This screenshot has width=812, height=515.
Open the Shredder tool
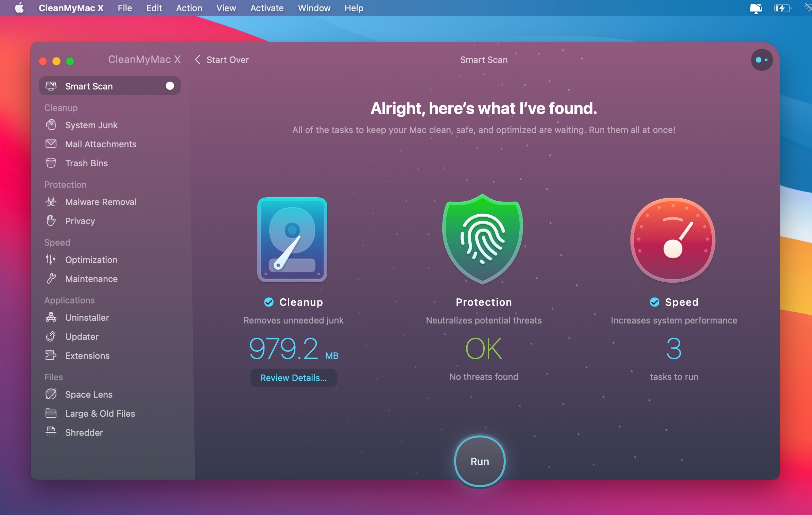tap(84, 432)
